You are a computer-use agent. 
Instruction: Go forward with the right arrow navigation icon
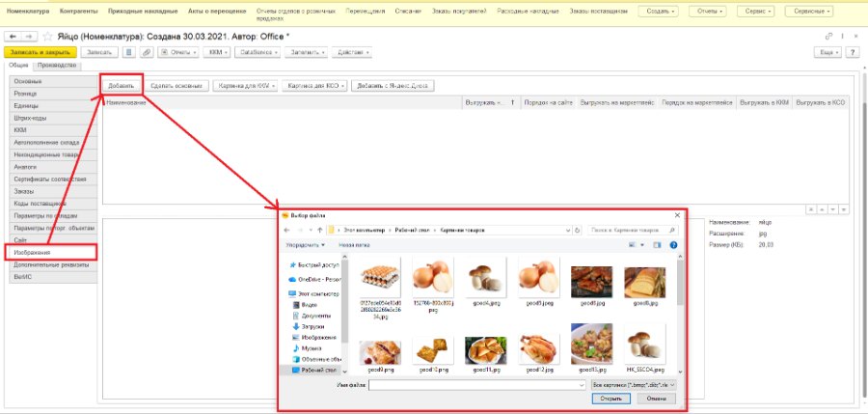point(29,37)
